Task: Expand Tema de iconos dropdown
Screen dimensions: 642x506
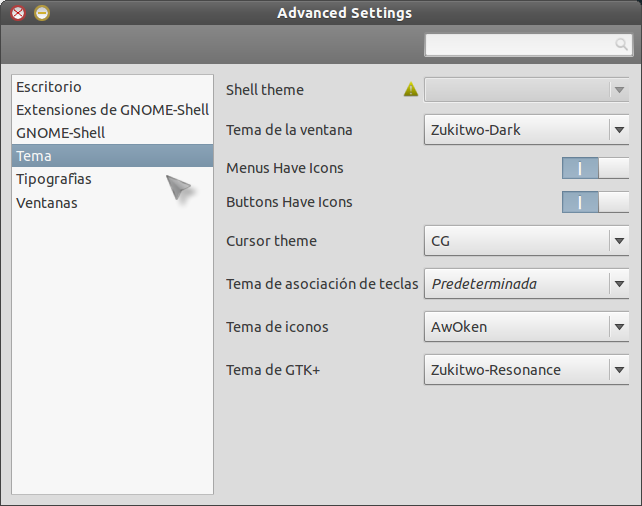Action: (x=526, y=327)
